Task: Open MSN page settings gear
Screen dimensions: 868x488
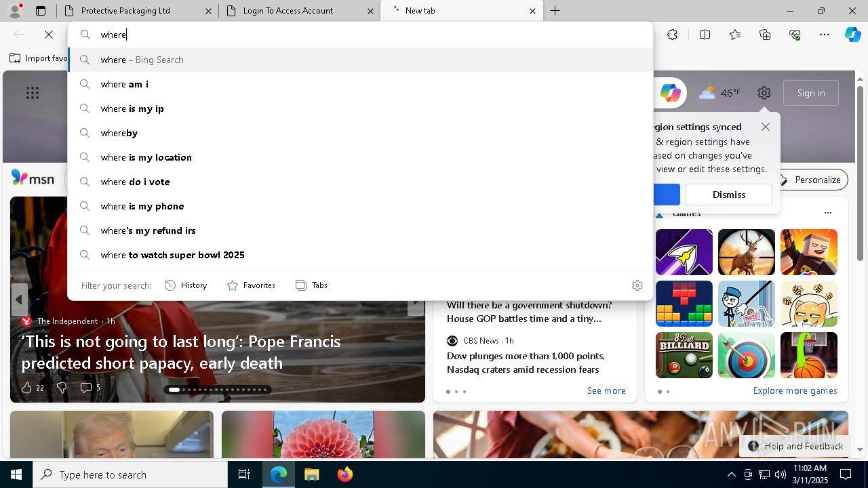Action: [x=764, y=93]
